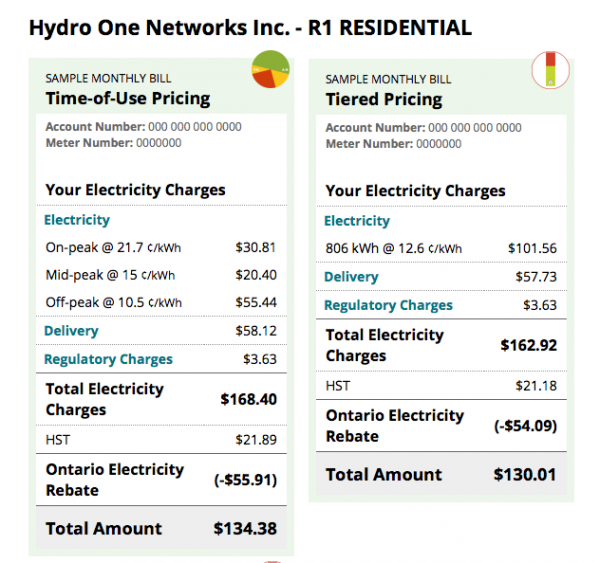Click the $134.38 Total Amount value
Screen dimensions: 600x563
[245, 529]
